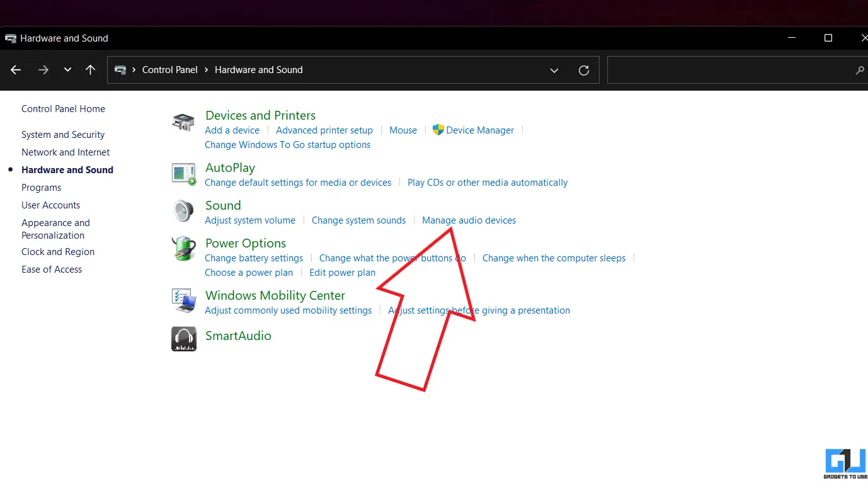This screenshot has height=488, width=868.
Task: Expand the address bar history dropdown
Action: click(554, 70)
